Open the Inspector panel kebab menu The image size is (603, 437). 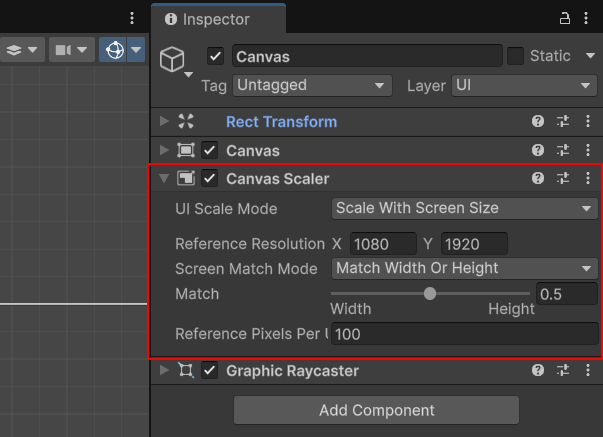coord(587,18)
